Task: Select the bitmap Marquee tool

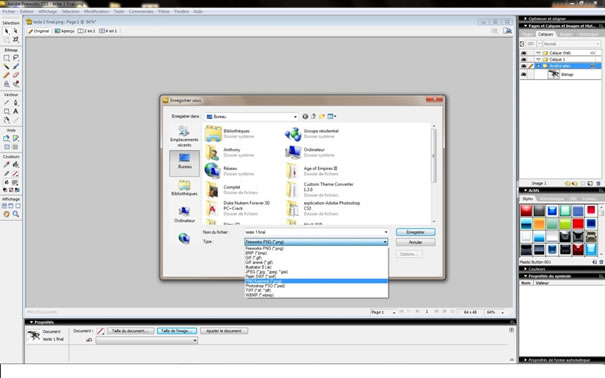Action: coord(7,58)
